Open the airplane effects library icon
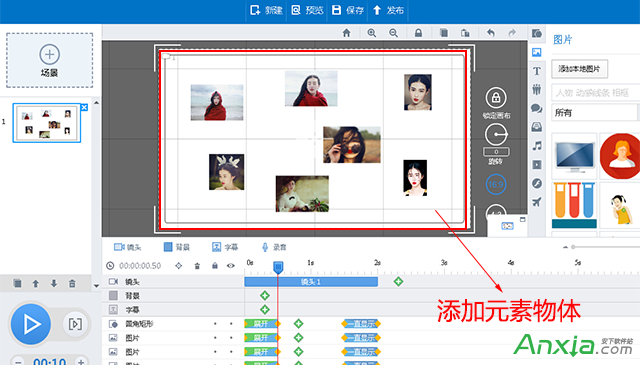 (x=537, y=202)
